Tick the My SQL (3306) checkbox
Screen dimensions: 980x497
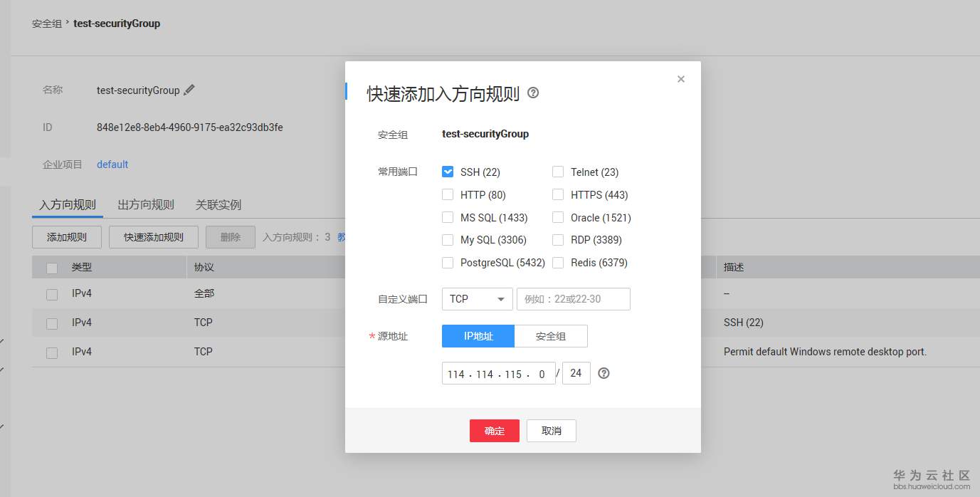(x=448, y=240)
